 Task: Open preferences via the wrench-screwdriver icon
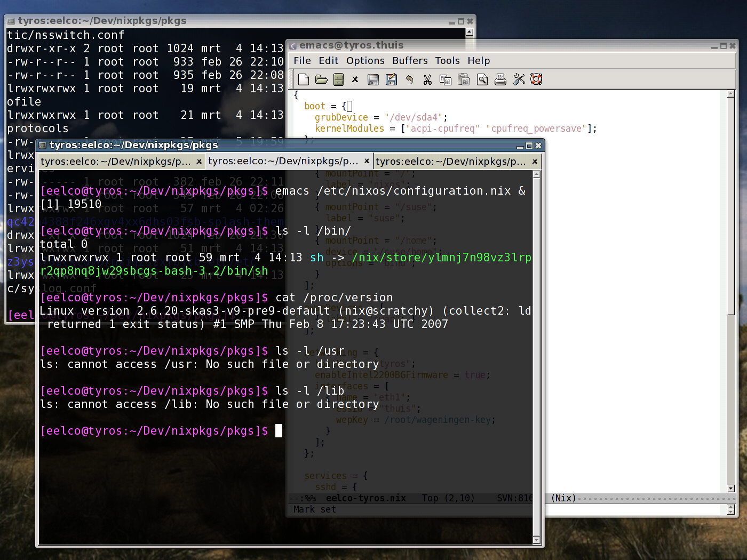click(519, 79)
